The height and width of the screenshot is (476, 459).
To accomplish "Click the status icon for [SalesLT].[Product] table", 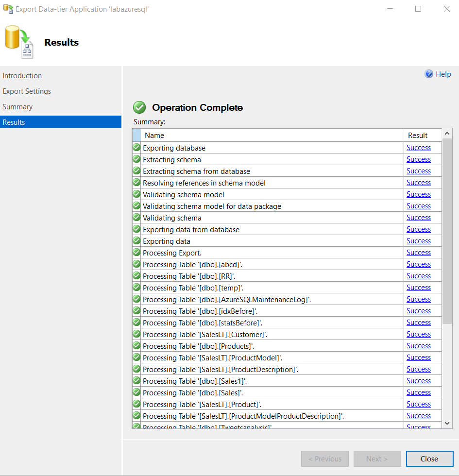I will pyautogui.click(x=136, y=404).
